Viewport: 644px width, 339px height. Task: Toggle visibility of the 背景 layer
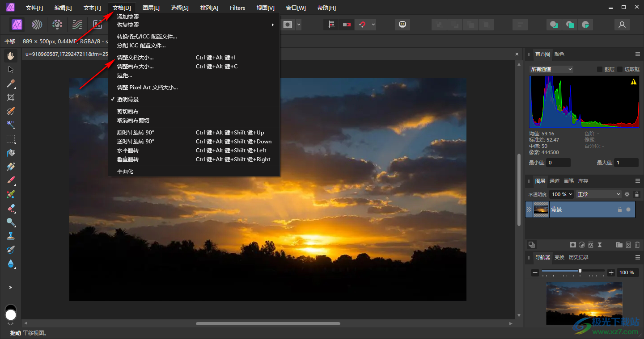628,209
